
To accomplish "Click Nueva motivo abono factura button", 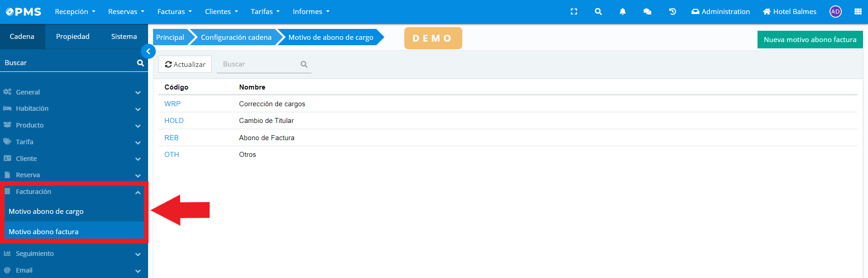I will coord(810,40).
